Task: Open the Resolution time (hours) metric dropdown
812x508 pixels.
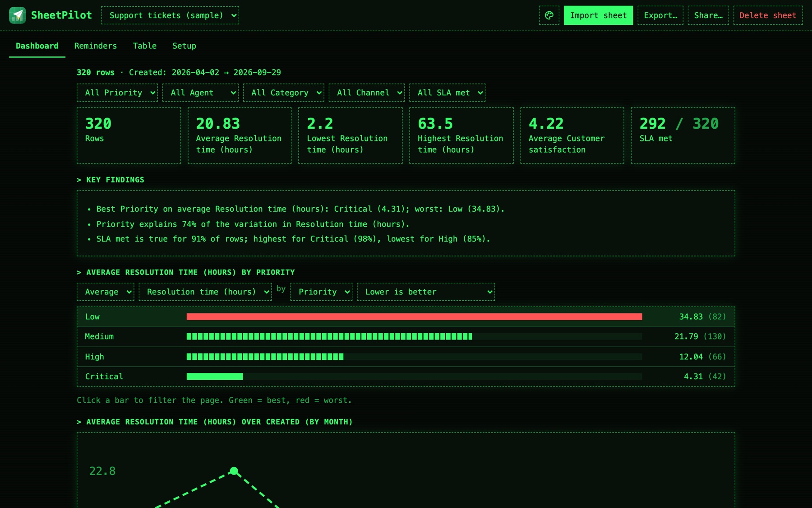Action: 205,292
